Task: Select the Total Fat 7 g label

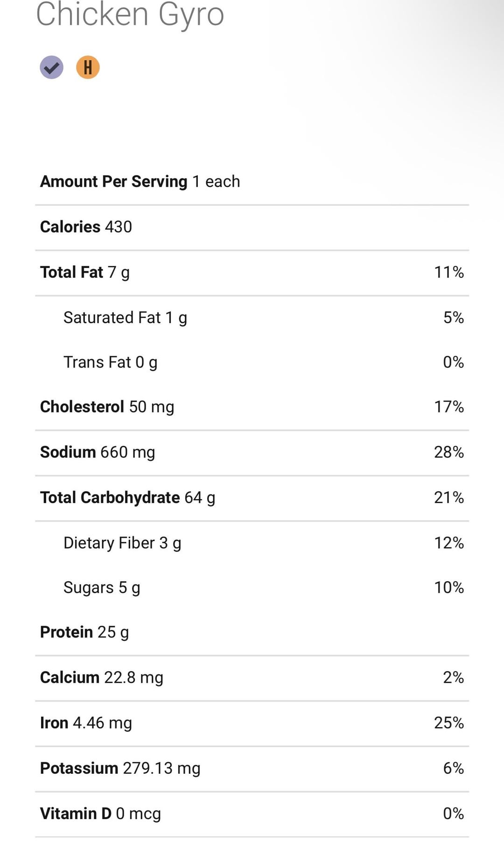Action: (x=85, y=272)
